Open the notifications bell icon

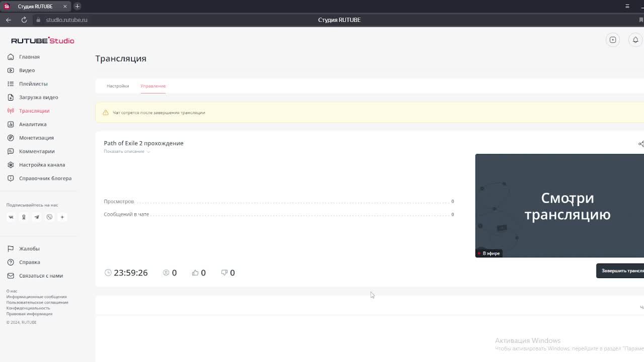635,40
